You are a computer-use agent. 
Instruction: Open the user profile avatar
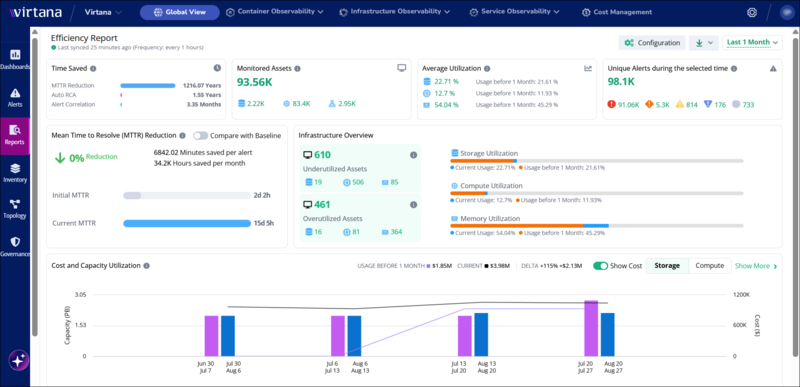(786, 13)
